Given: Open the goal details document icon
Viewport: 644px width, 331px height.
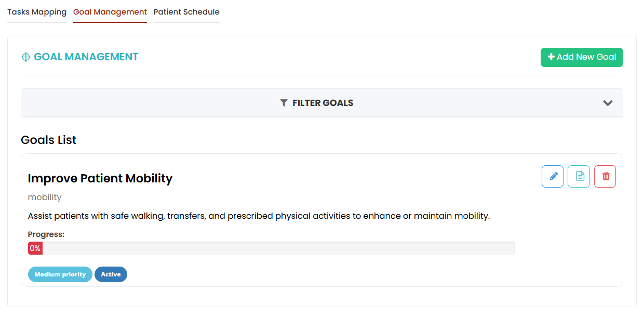Looking at the screenshot, I should [579, 176].
